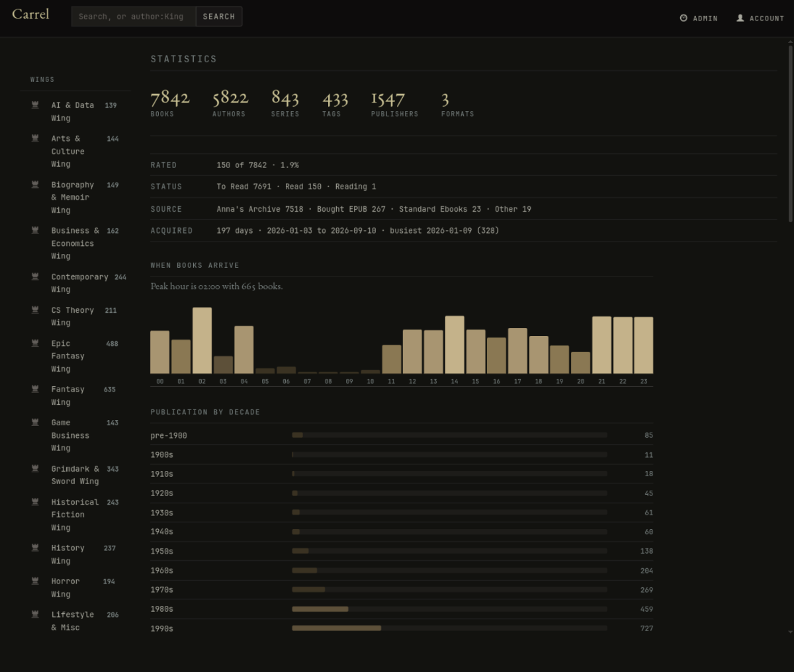Open Horror Wing link
The width and height of the screenshot is (794, 672).
[66, 587]
